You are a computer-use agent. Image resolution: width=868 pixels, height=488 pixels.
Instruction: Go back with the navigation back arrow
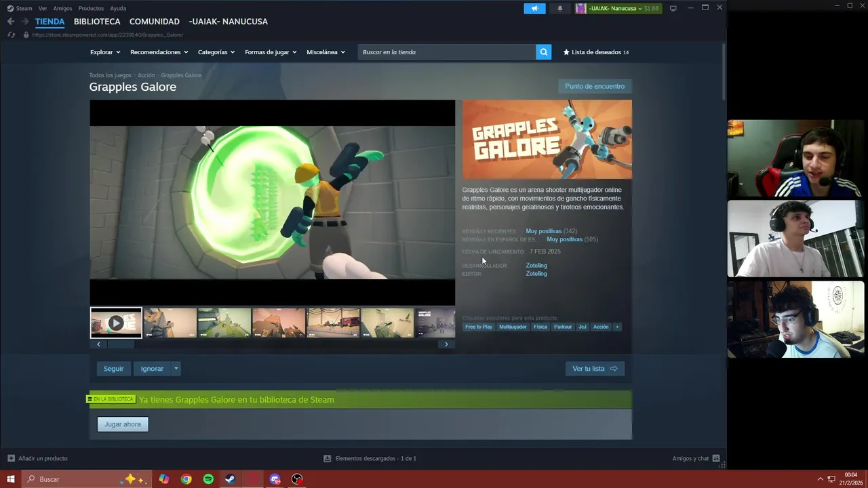11,22
